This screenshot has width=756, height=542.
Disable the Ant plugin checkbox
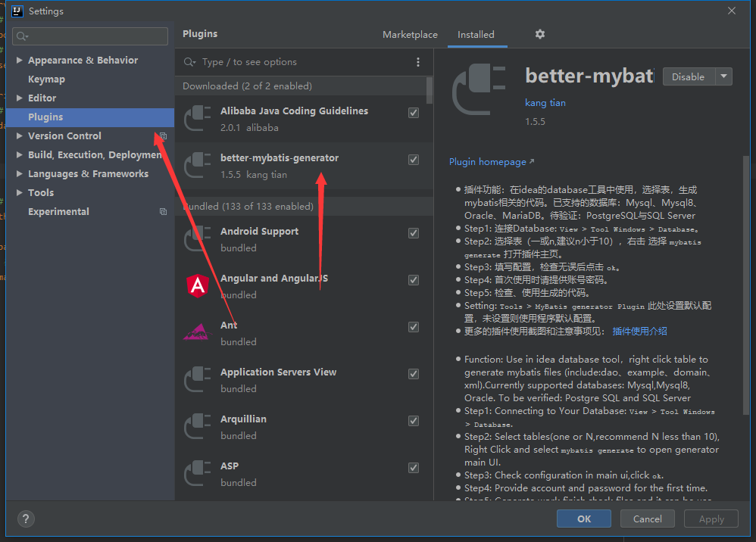[414, 327]
